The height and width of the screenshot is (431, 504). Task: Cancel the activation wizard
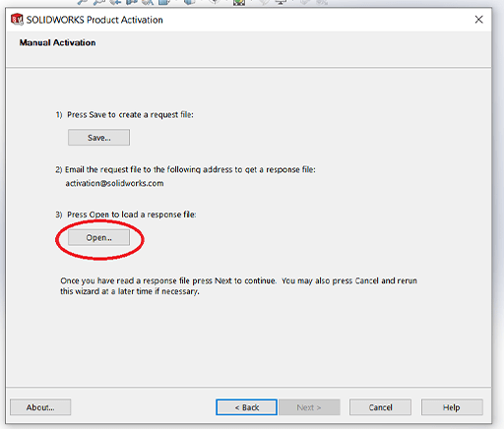[x=380, y=407]
